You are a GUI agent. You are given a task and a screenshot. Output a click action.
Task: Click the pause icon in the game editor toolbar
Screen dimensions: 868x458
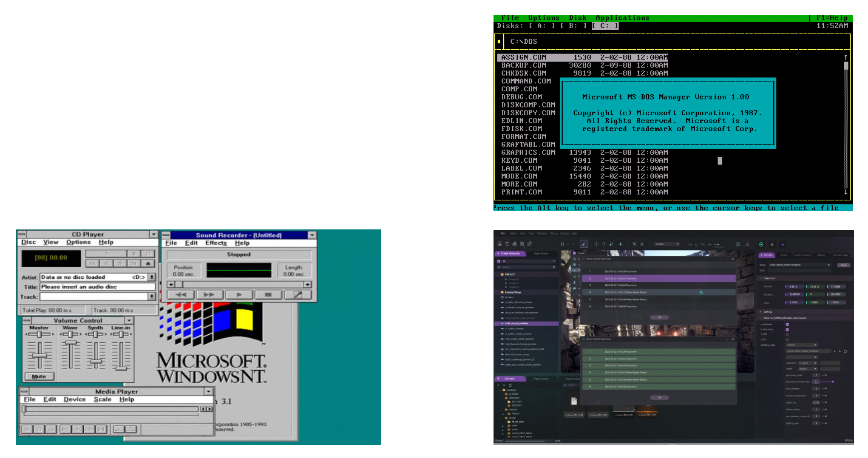[772, 244]
